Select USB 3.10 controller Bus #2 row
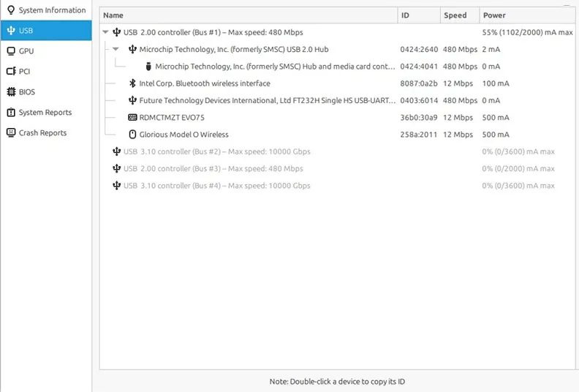 click(216, 151)
